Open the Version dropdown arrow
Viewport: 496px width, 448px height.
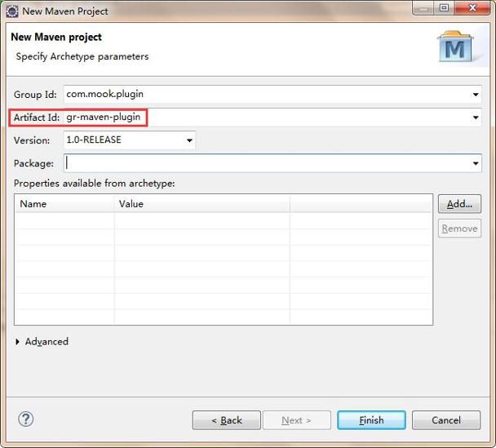click(x=189, y=140)
